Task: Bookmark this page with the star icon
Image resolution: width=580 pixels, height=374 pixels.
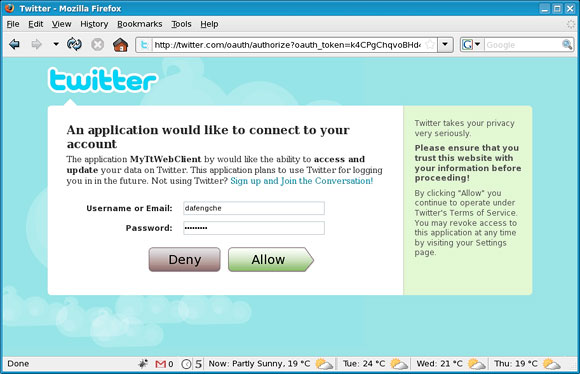Action: click(430, 45)
